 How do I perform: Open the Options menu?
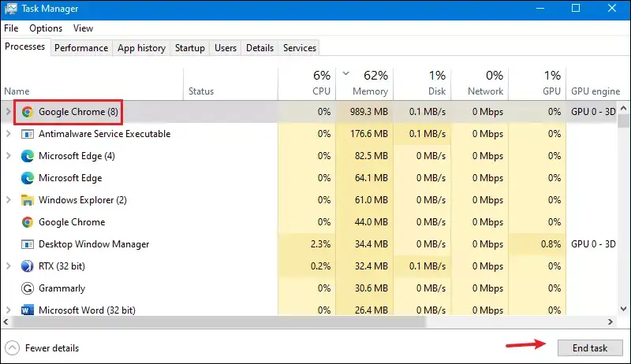click(46, 28)
